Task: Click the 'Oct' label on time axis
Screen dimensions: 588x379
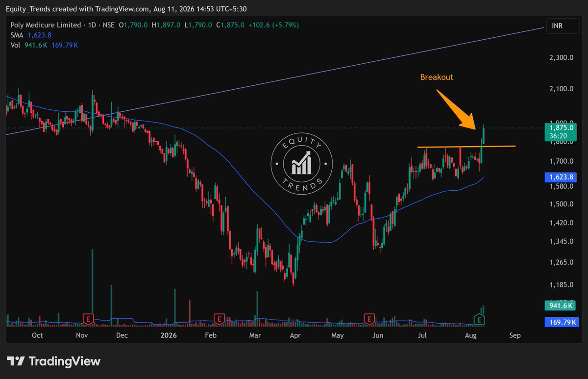Action: coord(37,336)
